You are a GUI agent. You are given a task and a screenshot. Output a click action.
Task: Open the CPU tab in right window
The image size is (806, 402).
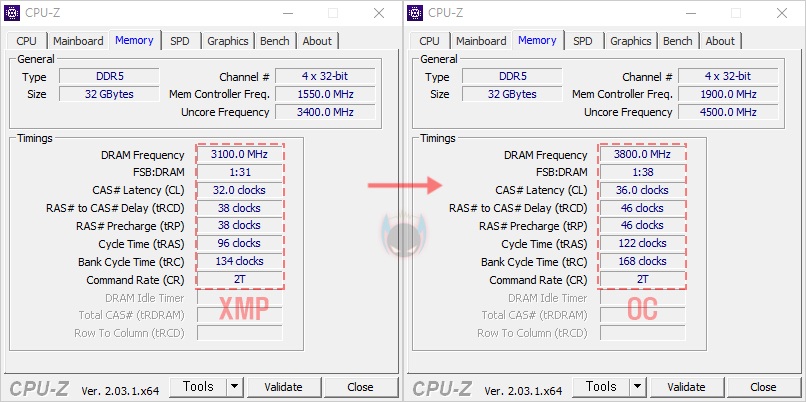click(429, 41)
